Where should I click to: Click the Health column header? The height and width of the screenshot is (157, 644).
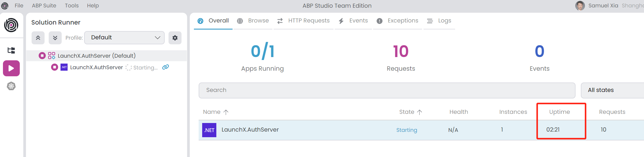(x=459, y=112)
